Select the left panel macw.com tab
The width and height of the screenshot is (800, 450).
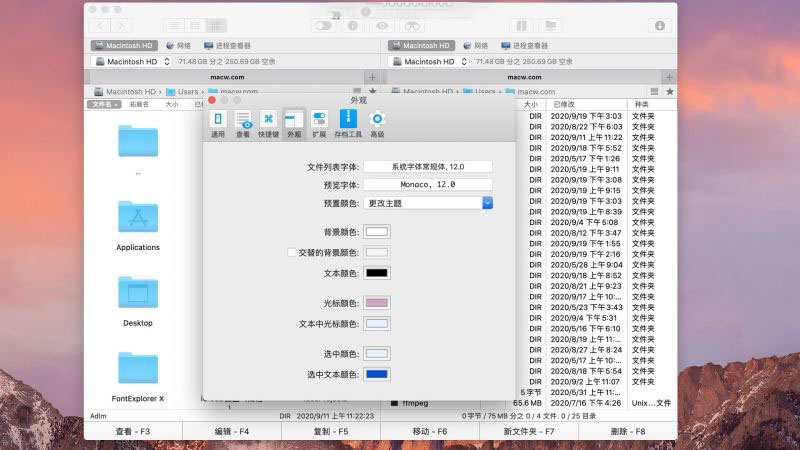click(x=228, y=77)
